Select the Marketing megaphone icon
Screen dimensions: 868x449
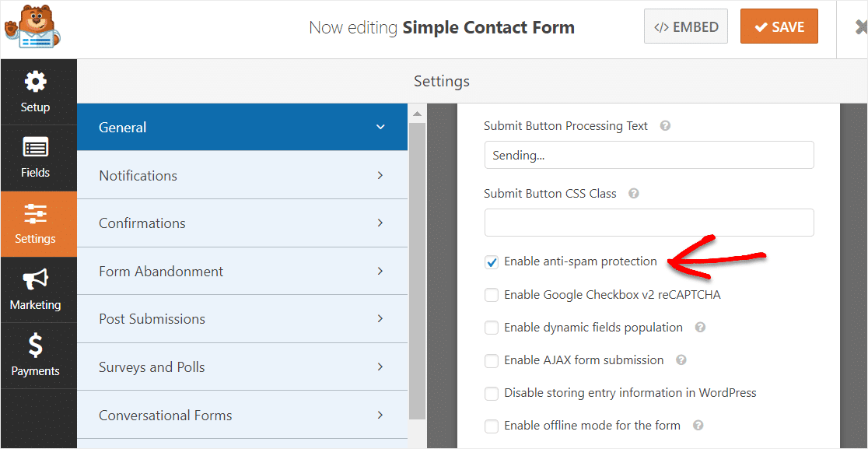[x=35, y=289]
